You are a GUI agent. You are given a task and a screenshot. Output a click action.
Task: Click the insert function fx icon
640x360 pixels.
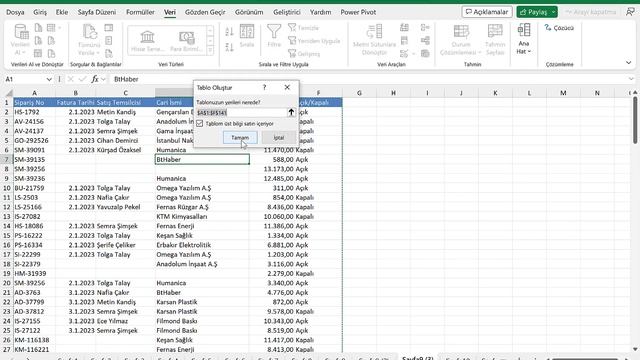(95, 79)
